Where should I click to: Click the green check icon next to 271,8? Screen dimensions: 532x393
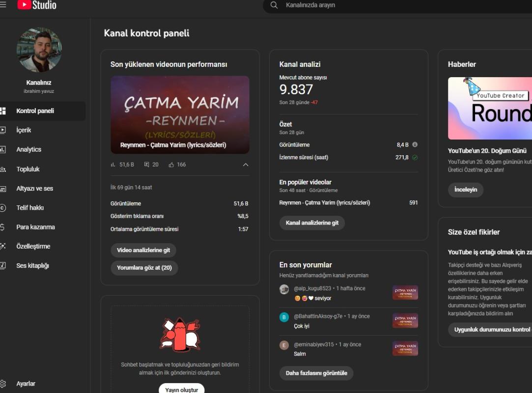pyautogui.click(x=415, y=158)
